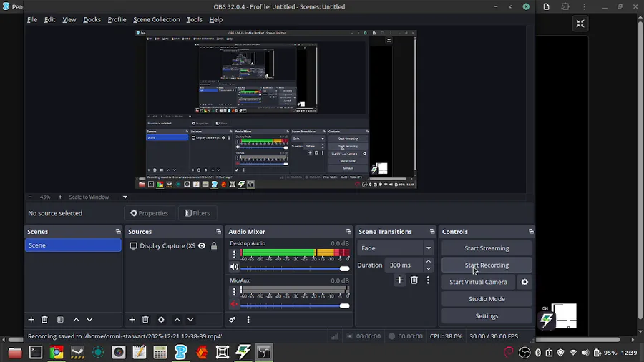
Task: Adjust Mic/Aux volume slider
Action: point(295,305)
